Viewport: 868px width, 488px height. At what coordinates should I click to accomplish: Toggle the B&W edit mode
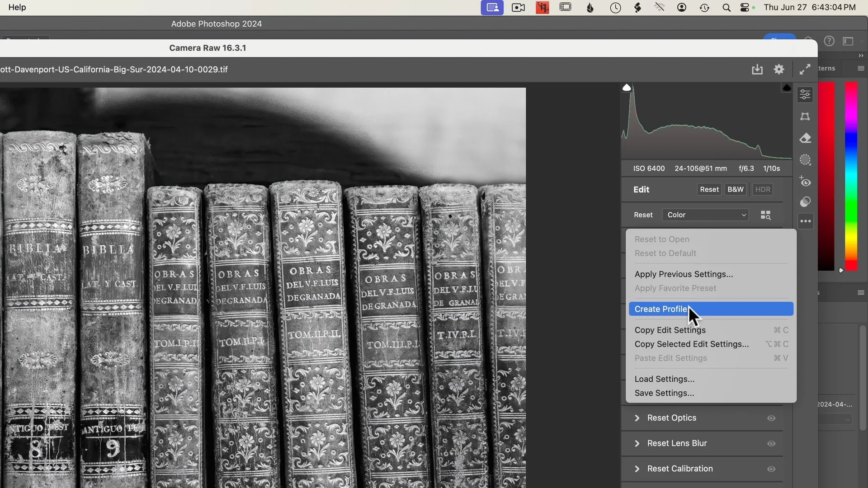pyautogui.click(x=735, y=189)
